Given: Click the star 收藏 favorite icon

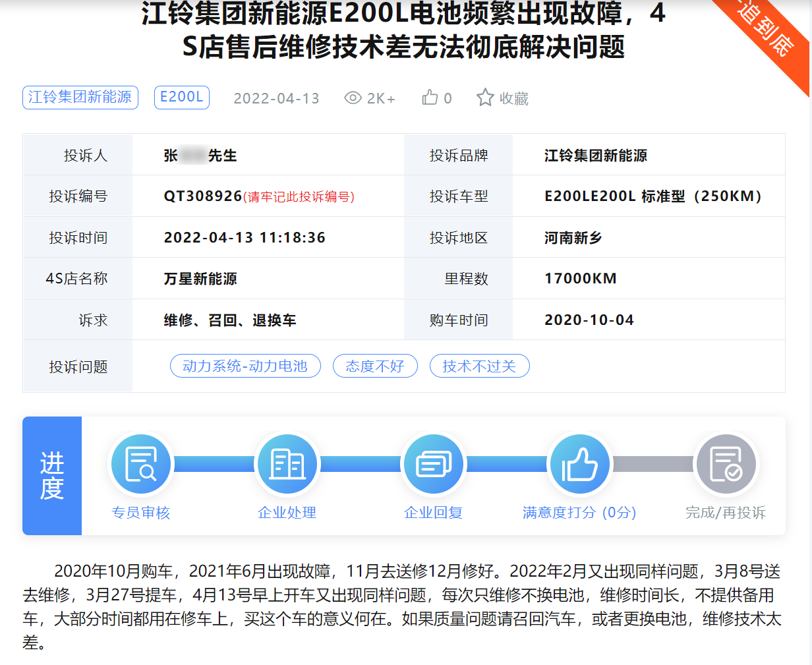Looking at the screenshot, I should [x=485, y=98].
